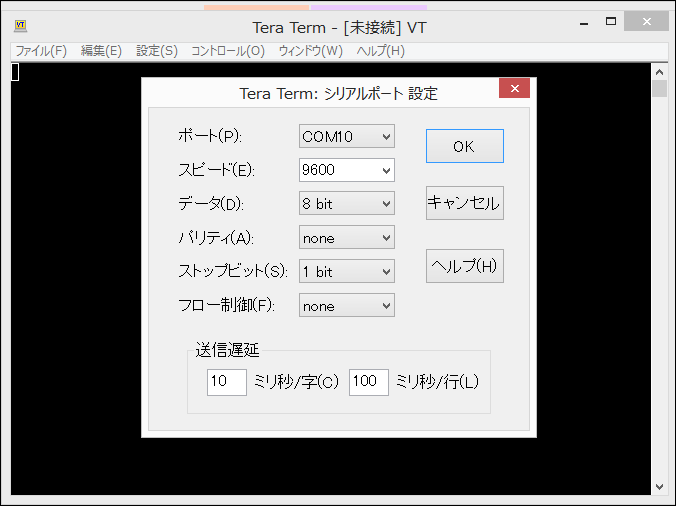Minimize the Tera Term window
The image size is (676, 506).
pos(584,22)
